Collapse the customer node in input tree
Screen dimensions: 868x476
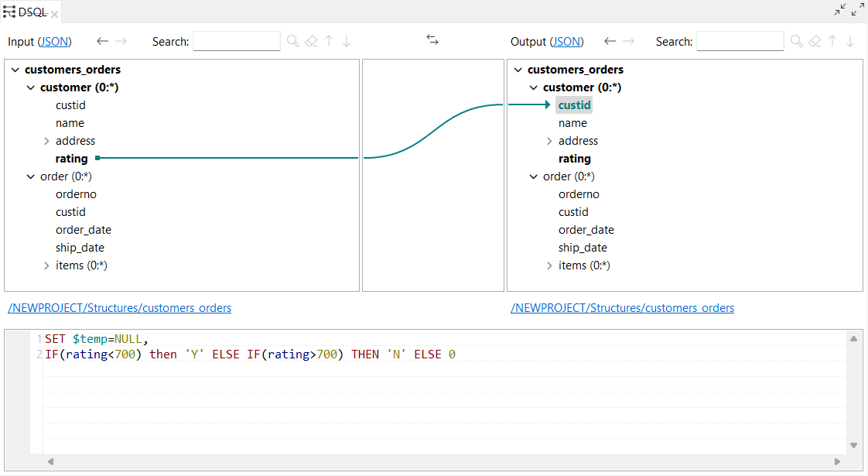point(30,87)
